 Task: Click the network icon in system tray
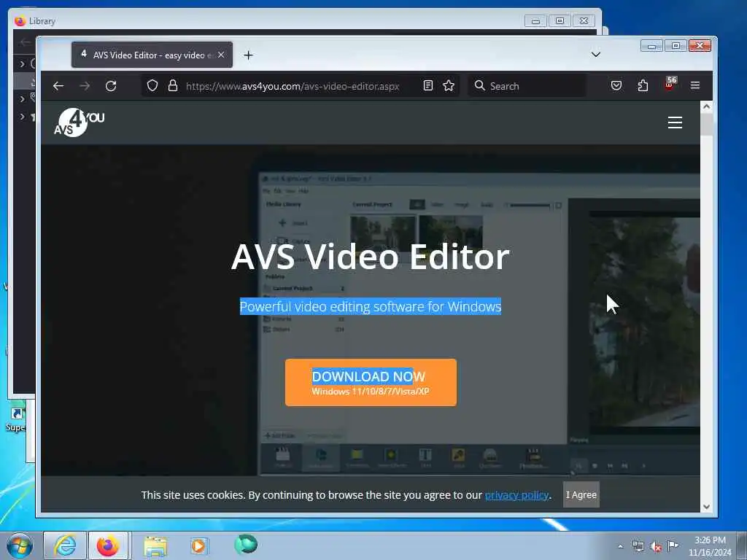pyautogui.click(x=638, y=546)
